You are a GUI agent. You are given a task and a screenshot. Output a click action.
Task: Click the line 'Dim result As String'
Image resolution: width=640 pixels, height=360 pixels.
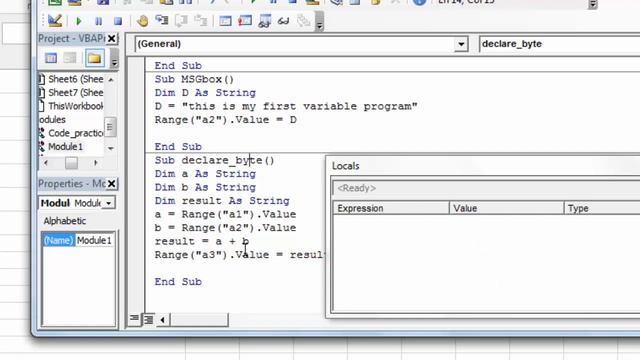coord(222,201)
